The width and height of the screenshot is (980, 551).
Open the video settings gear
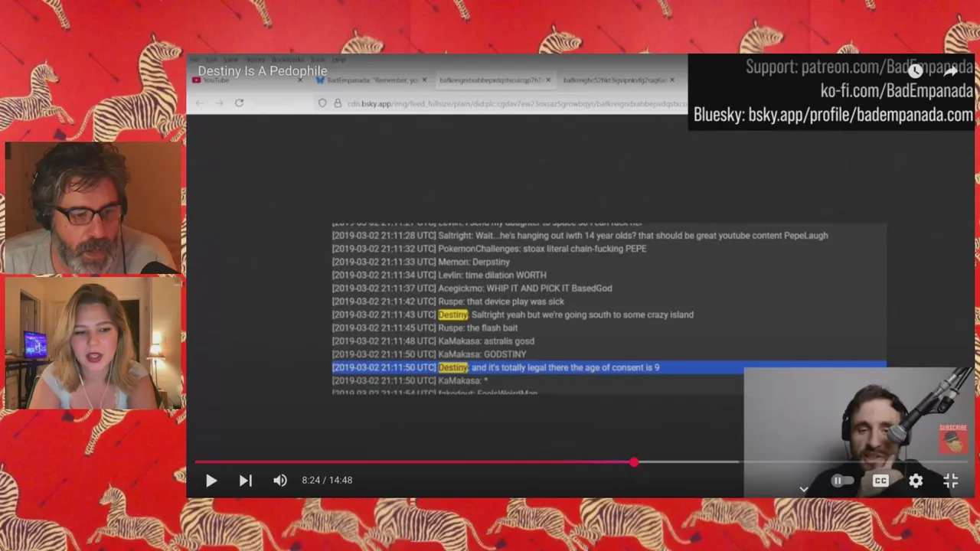[x=916, y=481]
